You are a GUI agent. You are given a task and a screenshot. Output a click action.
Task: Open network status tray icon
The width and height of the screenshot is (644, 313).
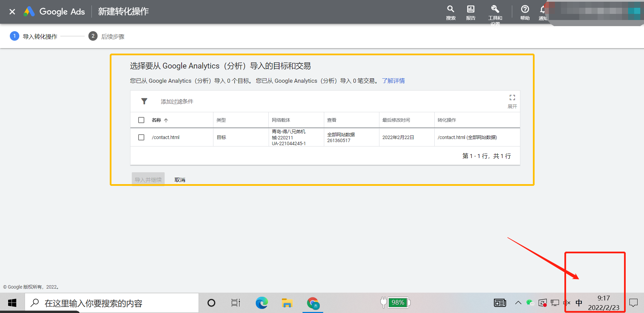coord(555,303)
